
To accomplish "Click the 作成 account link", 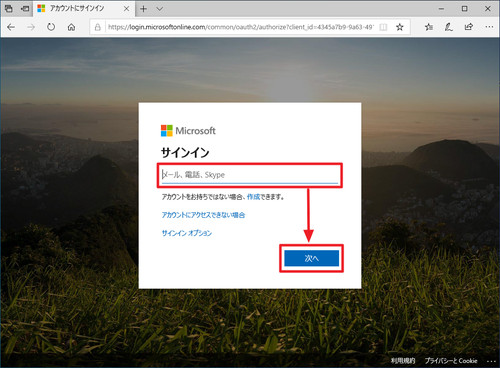I will (253, 197).
